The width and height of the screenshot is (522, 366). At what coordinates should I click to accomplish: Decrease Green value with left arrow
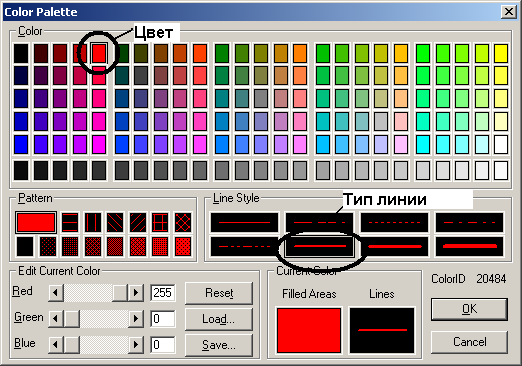56,319
